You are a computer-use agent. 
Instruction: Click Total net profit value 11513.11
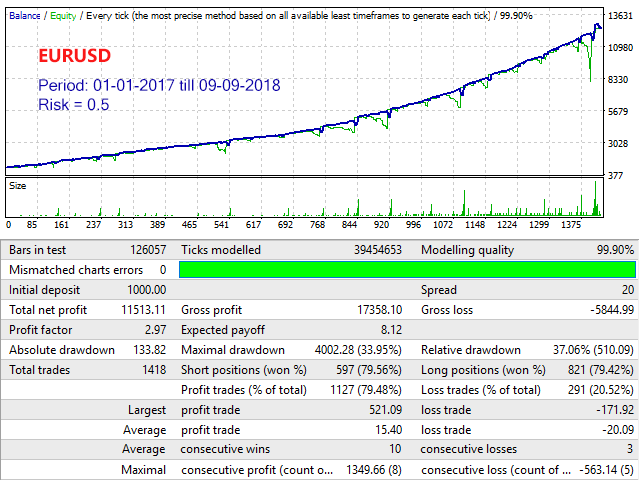pos(143,310)
